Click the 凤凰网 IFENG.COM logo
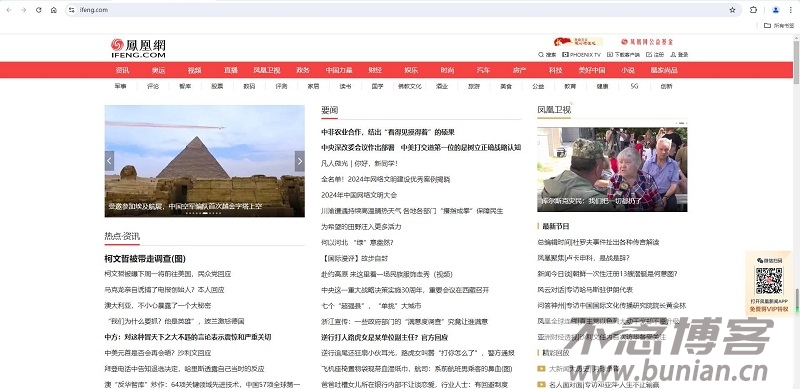The height and width of the screenshot is (389, 800). (x=138, y=48)
